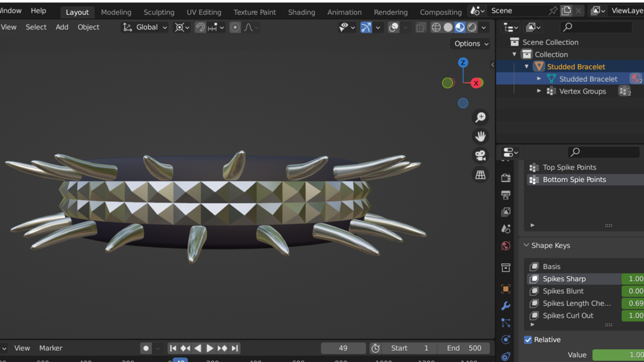644x362 pixels.
Task: Adjust the Spikes Curl Out value slider
Action: point(632,316)
